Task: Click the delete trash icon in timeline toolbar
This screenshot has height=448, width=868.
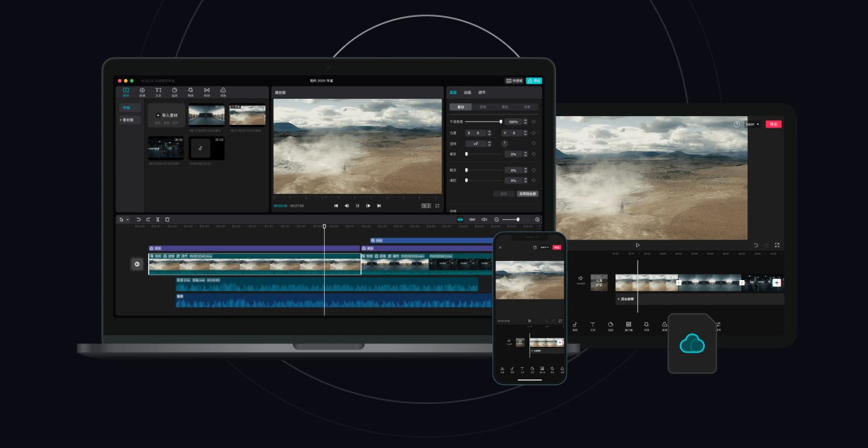Action: [167, 220]
